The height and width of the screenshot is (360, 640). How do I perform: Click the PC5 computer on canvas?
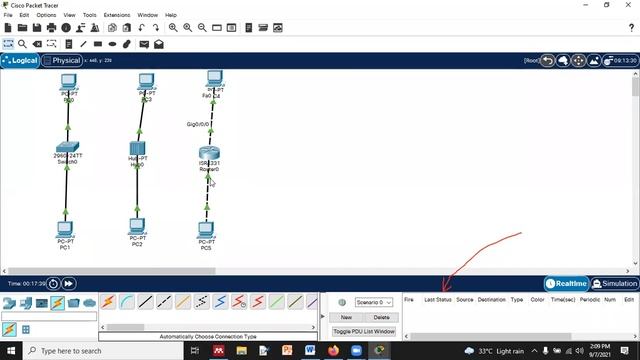[206, 230]
